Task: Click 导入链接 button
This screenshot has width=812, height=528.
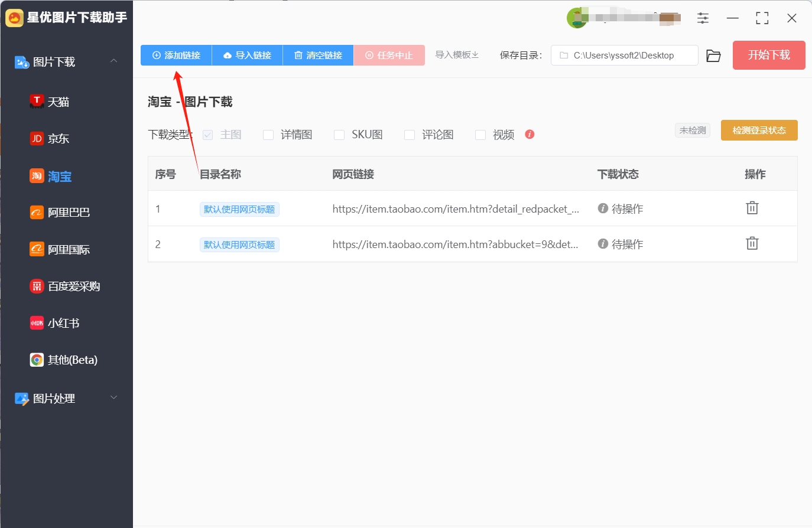Action: pyautogui.click(x=247, y=55)
